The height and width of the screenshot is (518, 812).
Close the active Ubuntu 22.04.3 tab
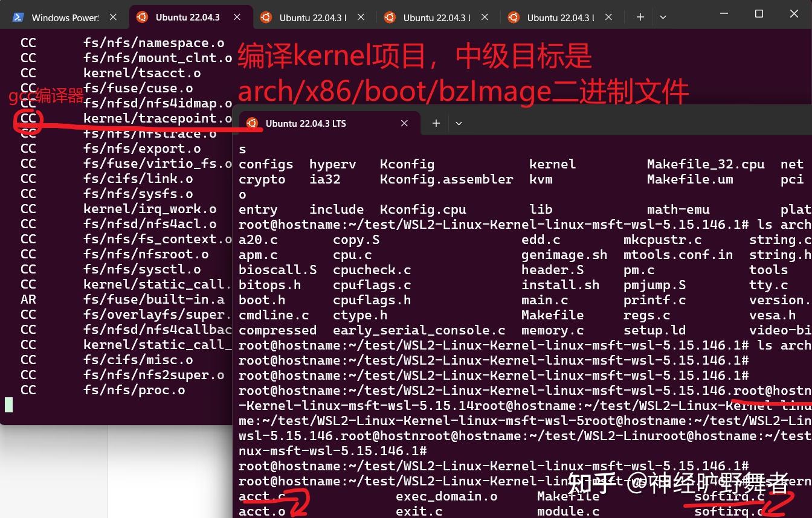coord(236,18)
